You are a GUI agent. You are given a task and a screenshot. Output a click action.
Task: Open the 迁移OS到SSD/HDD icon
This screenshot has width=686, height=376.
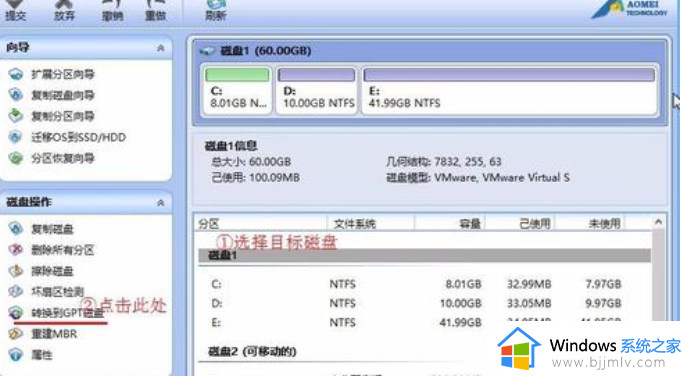[16, 137]
